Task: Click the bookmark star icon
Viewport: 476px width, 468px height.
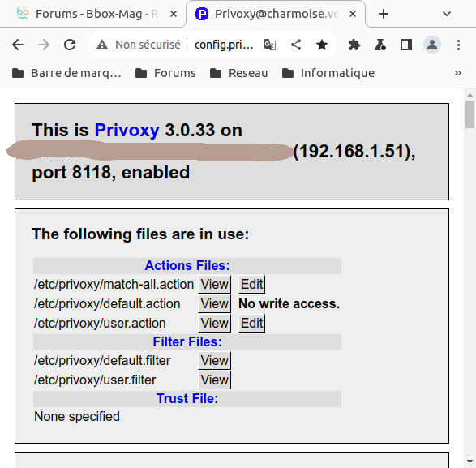Action: tap(322, 45)
